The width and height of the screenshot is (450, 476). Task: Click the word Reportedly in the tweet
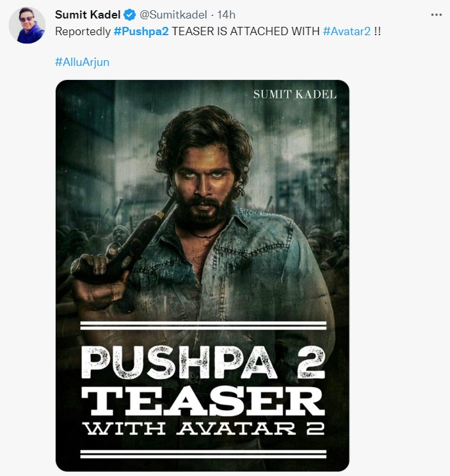pyautogui.click(x=83, y=31)
